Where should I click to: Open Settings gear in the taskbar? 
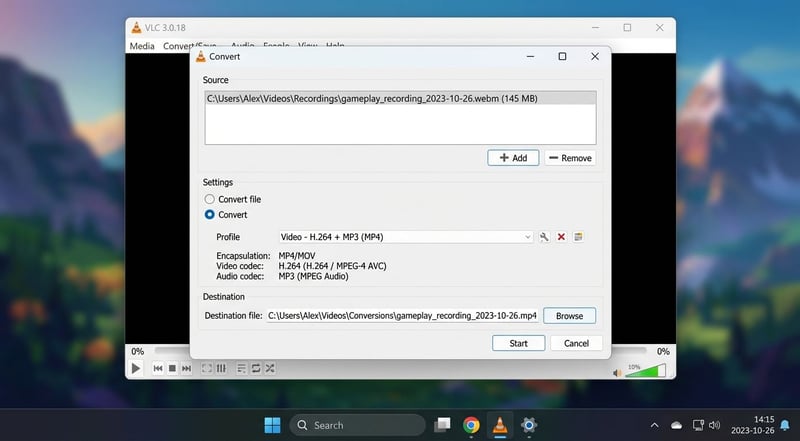click(529, 425)
